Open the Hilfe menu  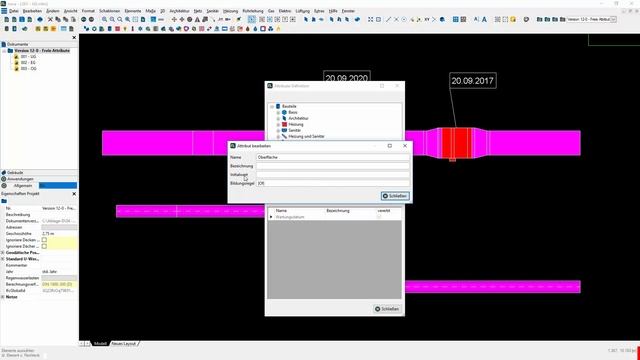[x=333, y=11]
